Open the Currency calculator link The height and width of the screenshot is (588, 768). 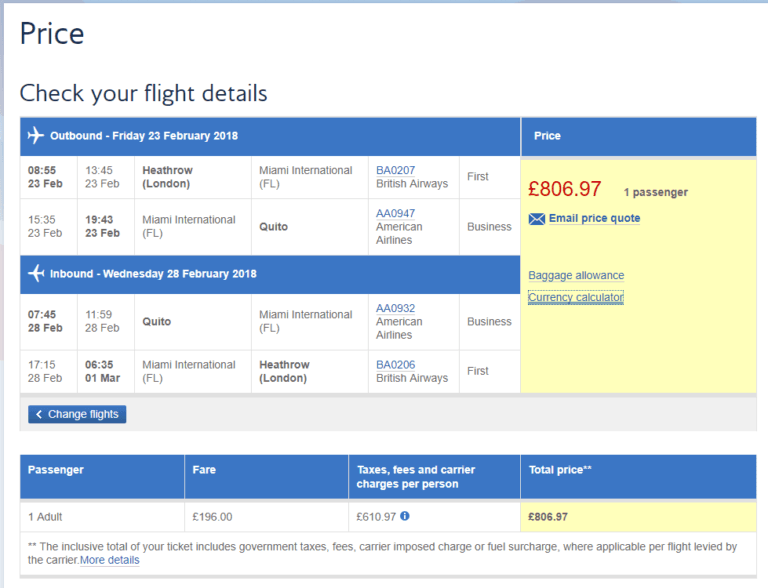click(x=576, y=297)
